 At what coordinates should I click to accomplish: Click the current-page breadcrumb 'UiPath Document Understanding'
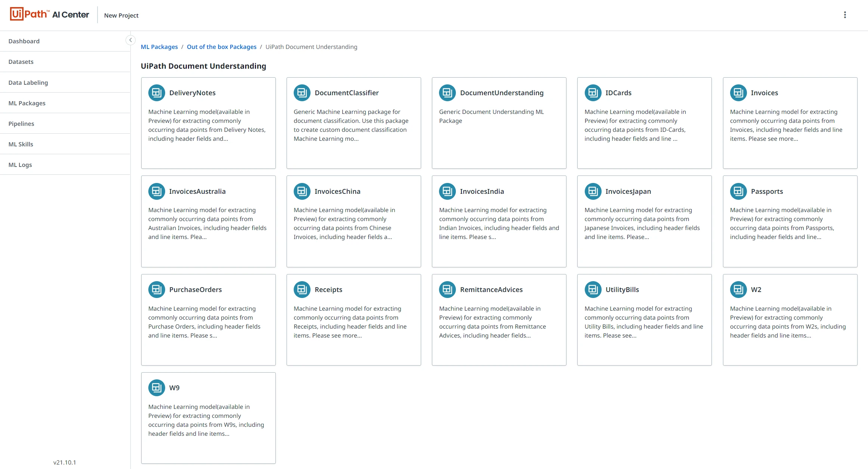[x=311, y=47]
